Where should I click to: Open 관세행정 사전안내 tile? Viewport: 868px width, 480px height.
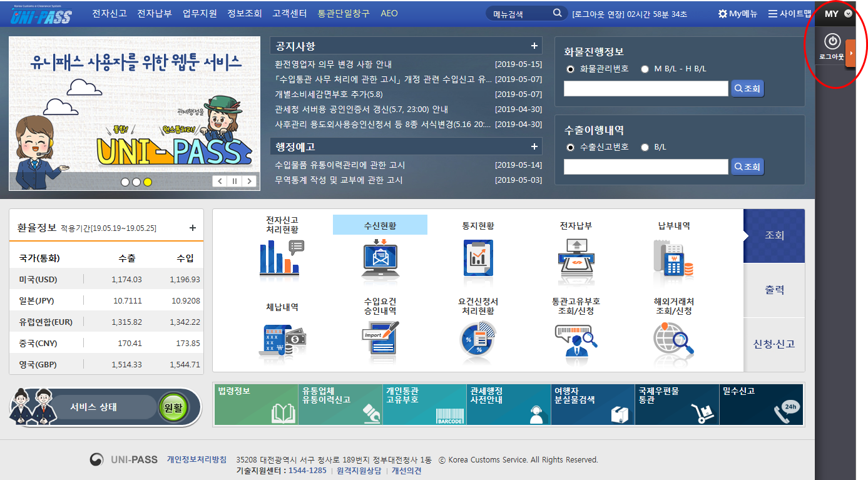point(509,404)
